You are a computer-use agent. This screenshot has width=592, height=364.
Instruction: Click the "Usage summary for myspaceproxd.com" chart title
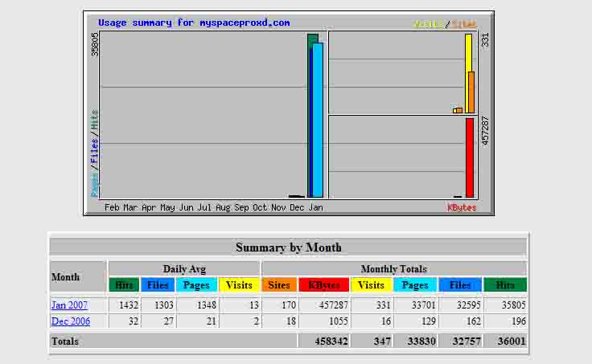pos(194,23)
